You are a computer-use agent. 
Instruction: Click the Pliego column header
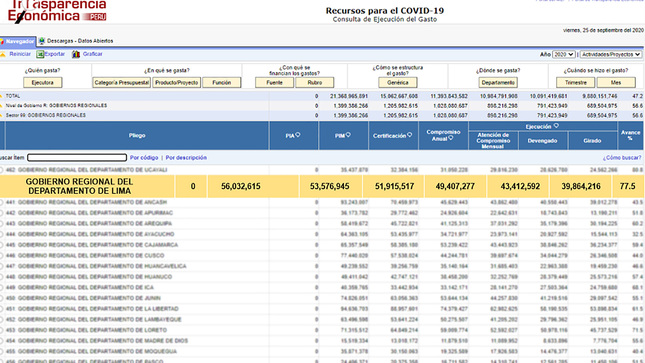137,135
